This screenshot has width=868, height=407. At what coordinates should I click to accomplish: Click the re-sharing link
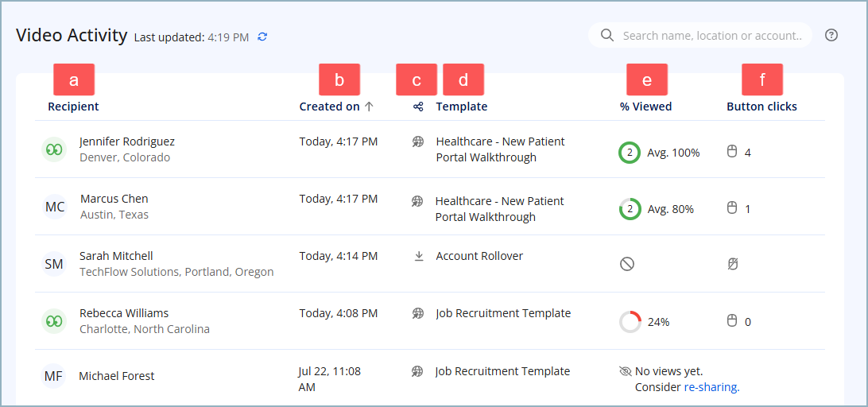[x=711, y=388]
